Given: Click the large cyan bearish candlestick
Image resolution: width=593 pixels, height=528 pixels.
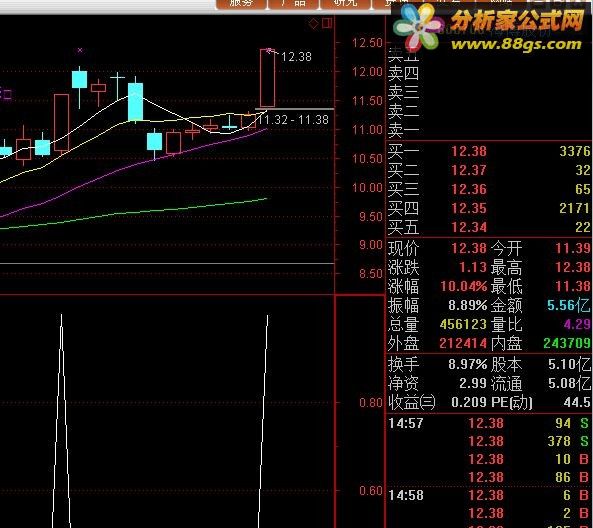Looking at the screenshot, I should click(x=135, y=102).
